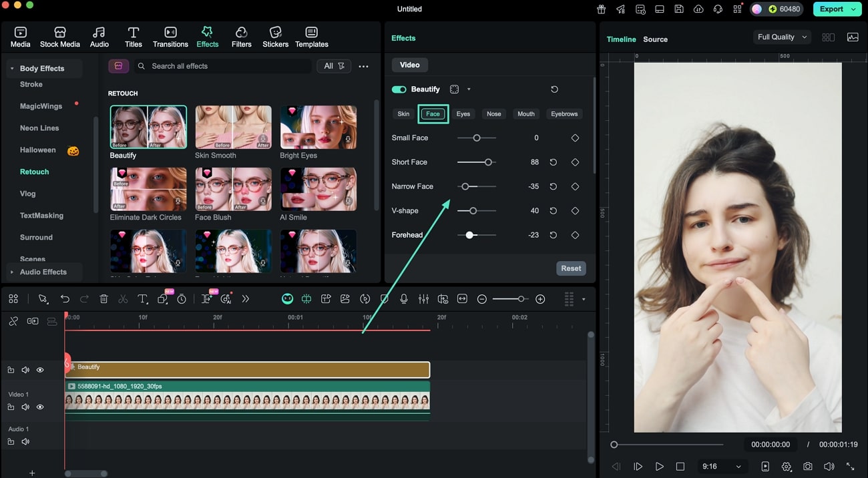This screenshot has height=478, width=868.
Task: Expand the Audio Effects section in the sidebar
Action: point(43,272)
